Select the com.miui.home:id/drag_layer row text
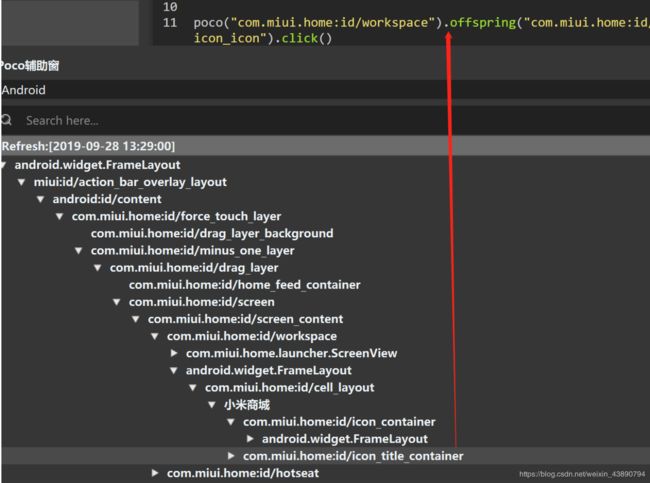Image resolution: width=650 pixels, height=483 pixels. (194, 268)
